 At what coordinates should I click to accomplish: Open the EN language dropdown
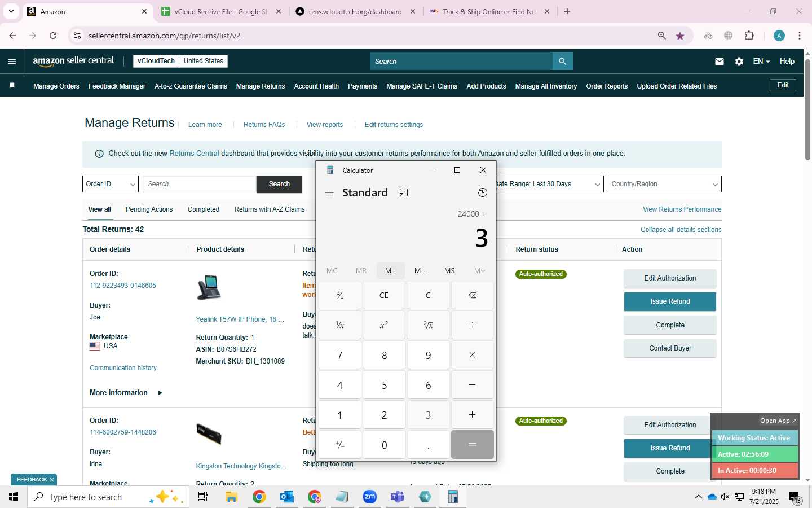tap(761, 62)
